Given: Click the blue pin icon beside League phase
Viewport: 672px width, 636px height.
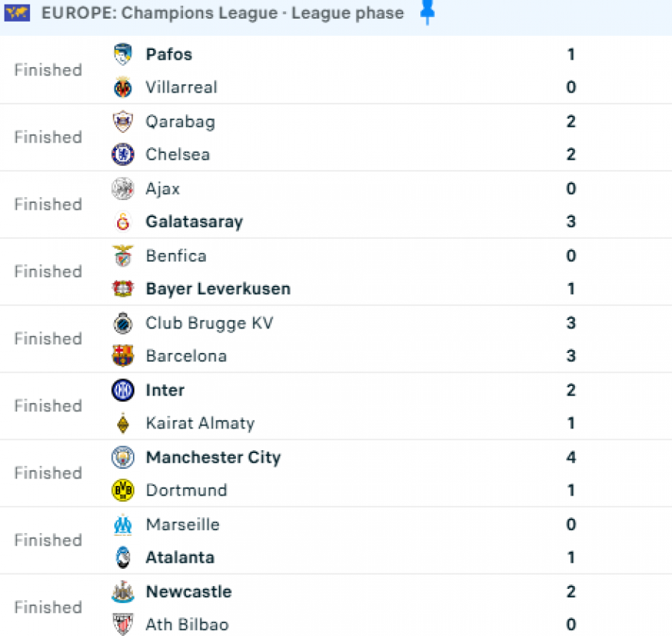Looking at the screenshot, I should [427, 12].
